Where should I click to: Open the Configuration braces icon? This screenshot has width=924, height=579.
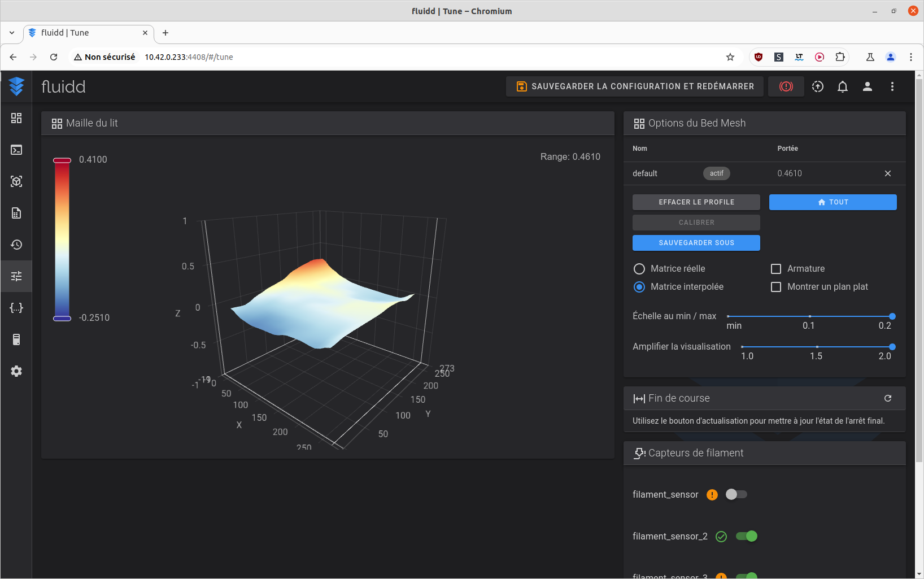point(16,308)
